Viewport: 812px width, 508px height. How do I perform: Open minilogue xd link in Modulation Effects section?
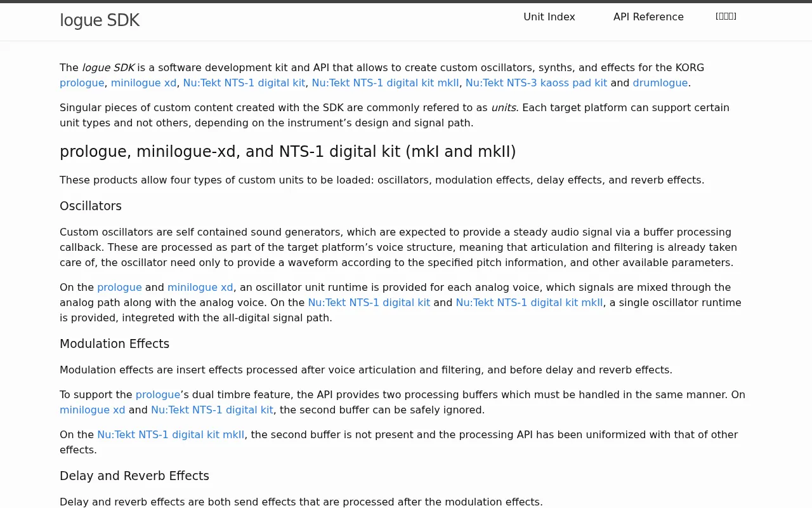coord(93,410)
